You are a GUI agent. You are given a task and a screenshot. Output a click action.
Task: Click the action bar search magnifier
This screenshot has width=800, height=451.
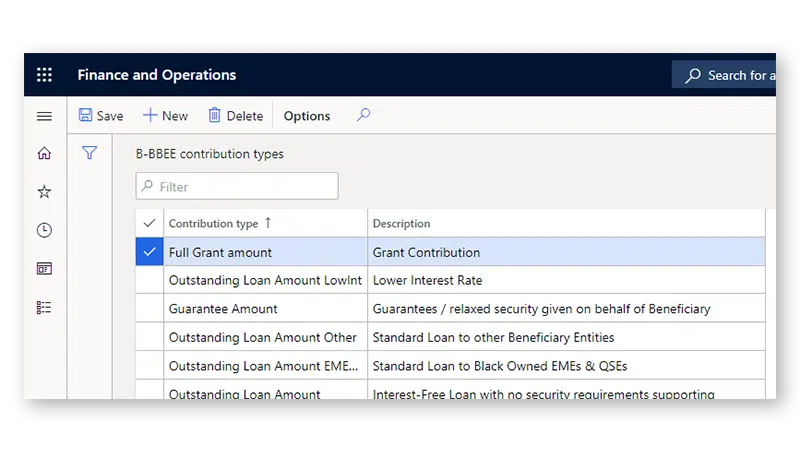pos(363,115)
